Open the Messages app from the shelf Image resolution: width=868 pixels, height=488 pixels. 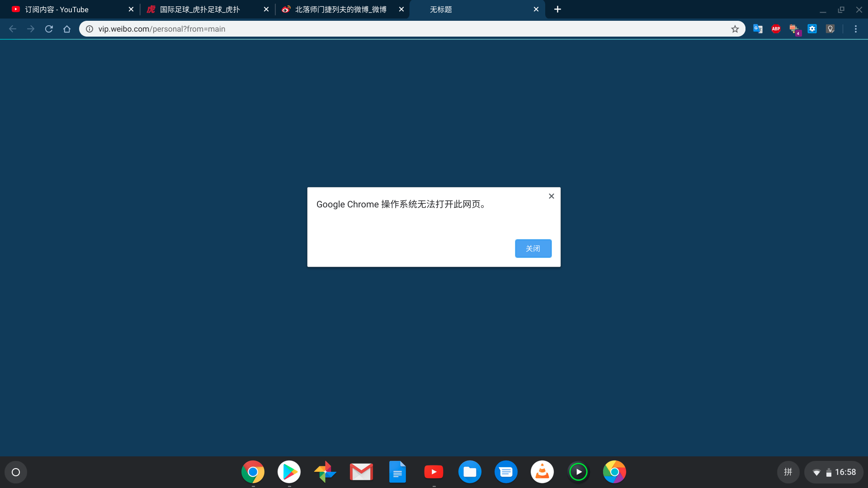506,472
